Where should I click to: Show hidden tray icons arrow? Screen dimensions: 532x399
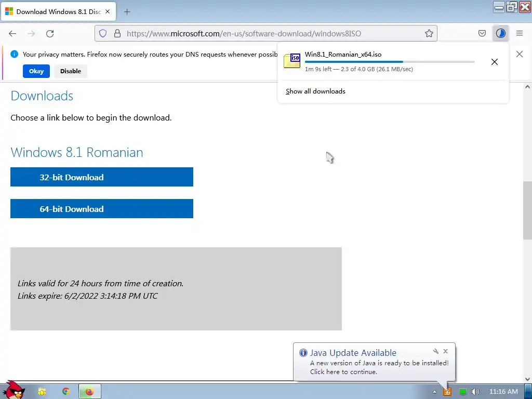pyautogui.click(x=434, y=392)
